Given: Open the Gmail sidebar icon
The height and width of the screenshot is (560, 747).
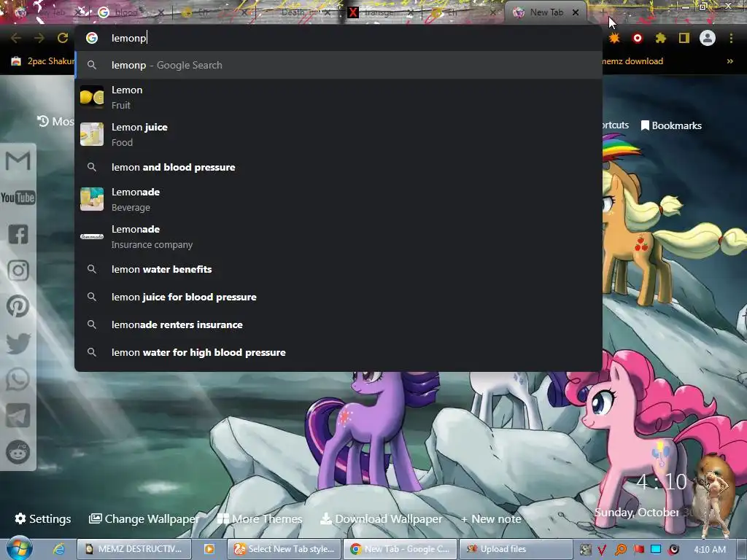Looking at the screenshot, I should [x=18, y=160].
